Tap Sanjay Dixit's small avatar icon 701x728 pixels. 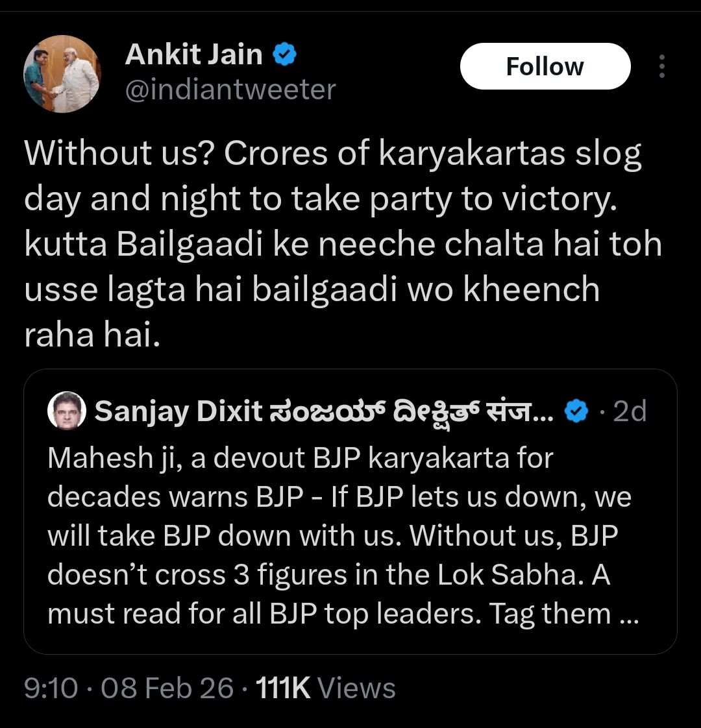(x=67, y=411)
